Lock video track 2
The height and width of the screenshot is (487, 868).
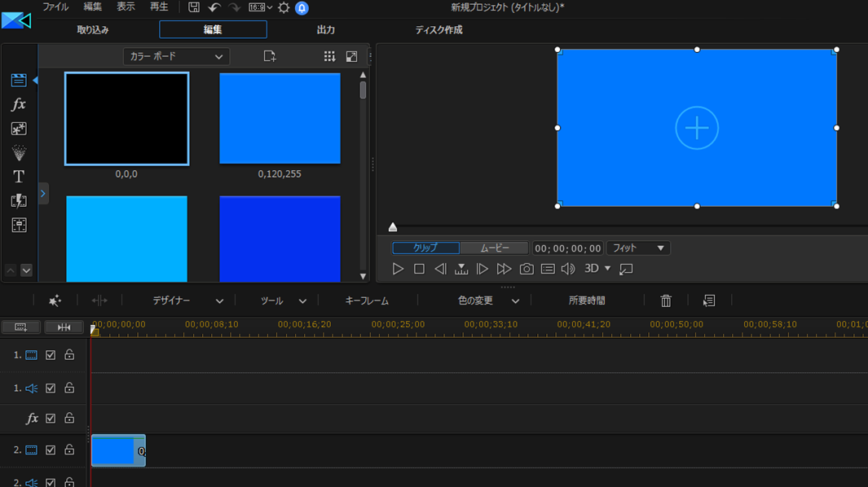point(69,450)
